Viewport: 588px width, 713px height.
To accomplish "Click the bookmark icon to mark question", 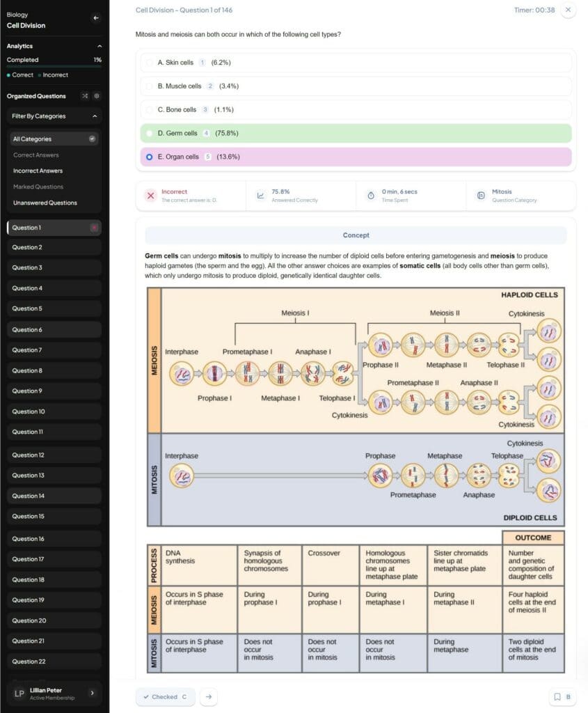I will tap(562, 696).
